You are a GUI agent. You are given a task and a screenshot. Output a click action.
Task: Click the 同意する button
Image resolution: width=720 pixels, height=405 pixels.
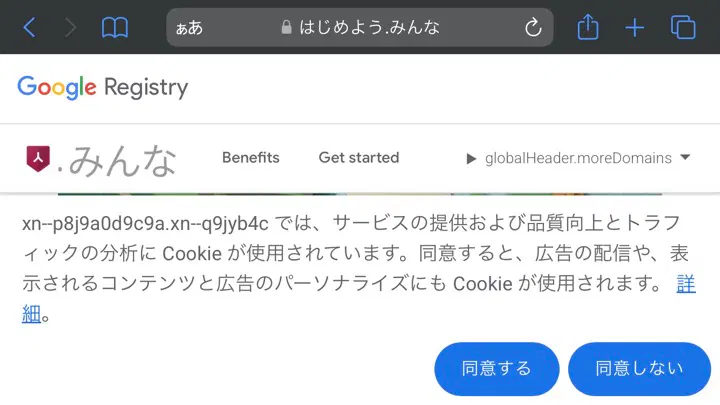pyautogui.click(x=497, y=369)
